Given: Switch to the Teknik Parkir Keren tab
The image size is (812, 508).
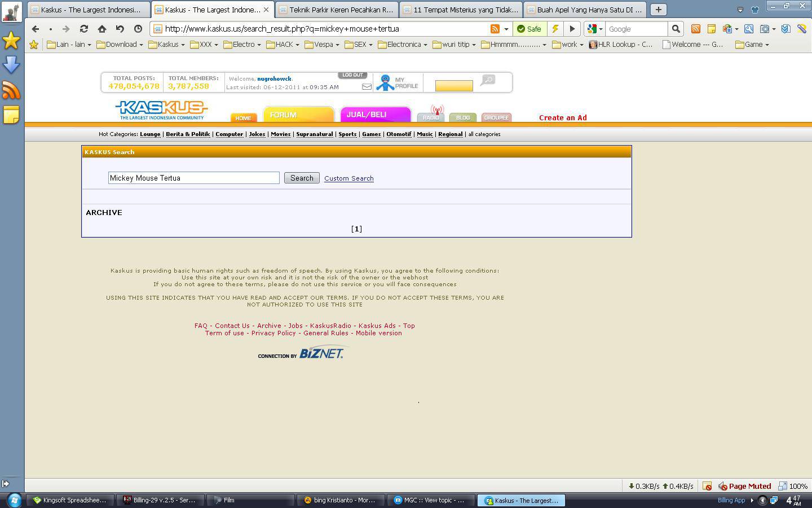Looking at the screenshot, I should tap(337, 10).
